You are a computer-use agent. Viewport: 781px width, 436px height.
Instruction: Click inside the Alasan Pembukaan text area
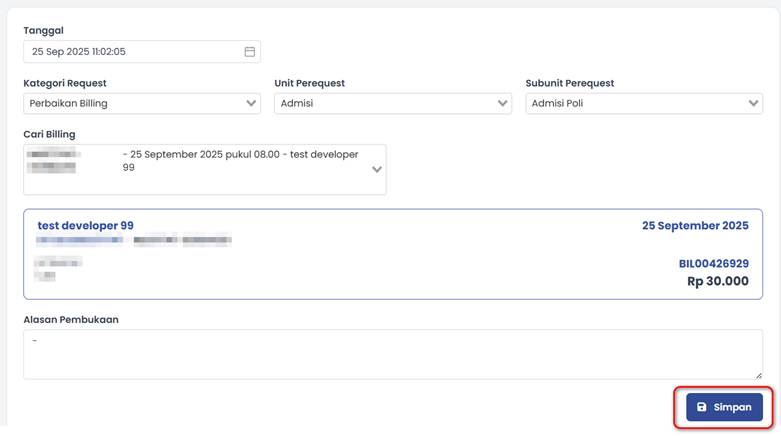pyautogui.click(x=390, y=355)
